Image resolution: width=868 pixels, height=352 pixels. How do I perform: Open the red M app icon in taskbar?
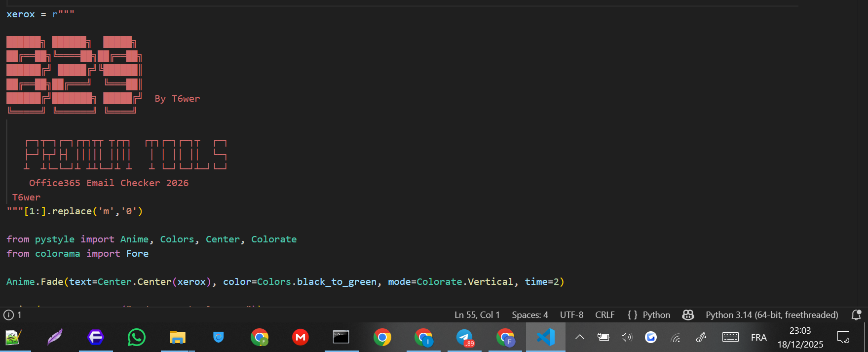pos(300,338)
